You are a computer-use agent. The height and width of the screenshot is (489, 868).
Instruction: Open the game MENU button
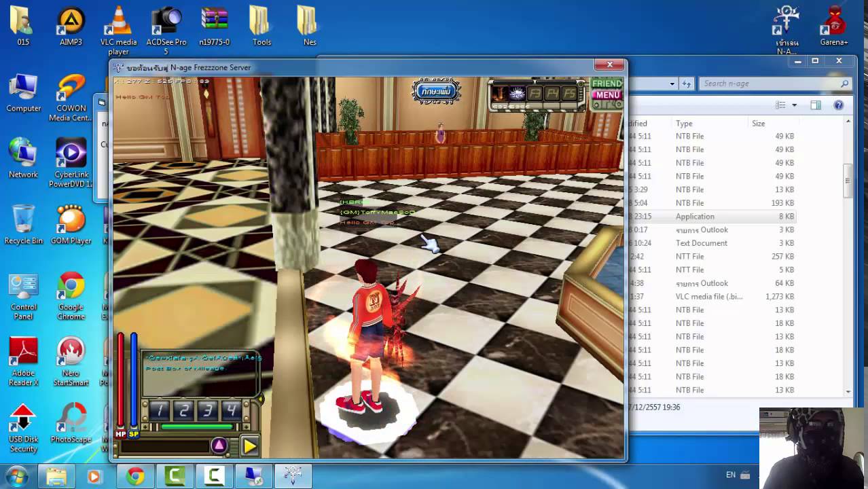tap(607, 95)
